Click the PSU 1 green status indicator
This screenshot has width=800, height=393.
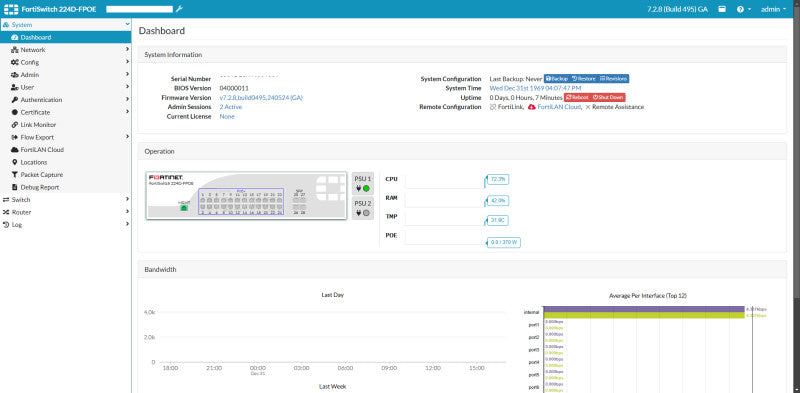[x=366, y=188]
